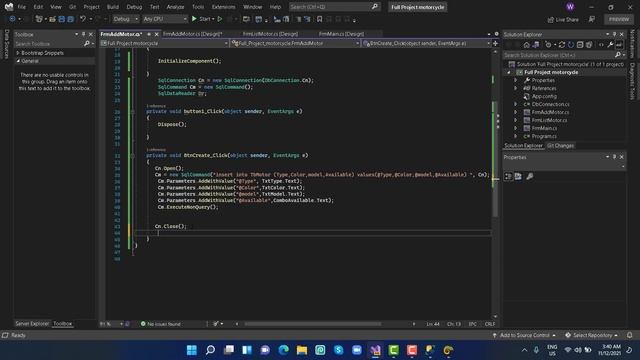Toggle auto-hide pin on Properties panel
This screenshot has height=360, width=640.
pos(614,157)
